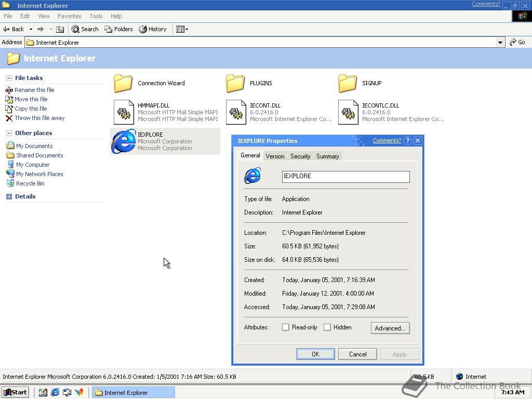
Task: Go back using the Back arrow button
Action: 13,29
